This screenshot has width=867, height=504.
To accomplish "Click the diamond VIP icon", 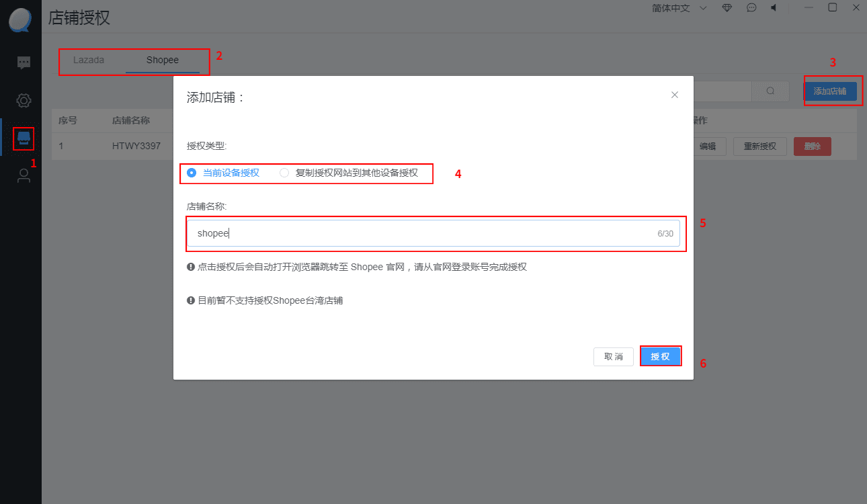I will click(x=727, y=8).
